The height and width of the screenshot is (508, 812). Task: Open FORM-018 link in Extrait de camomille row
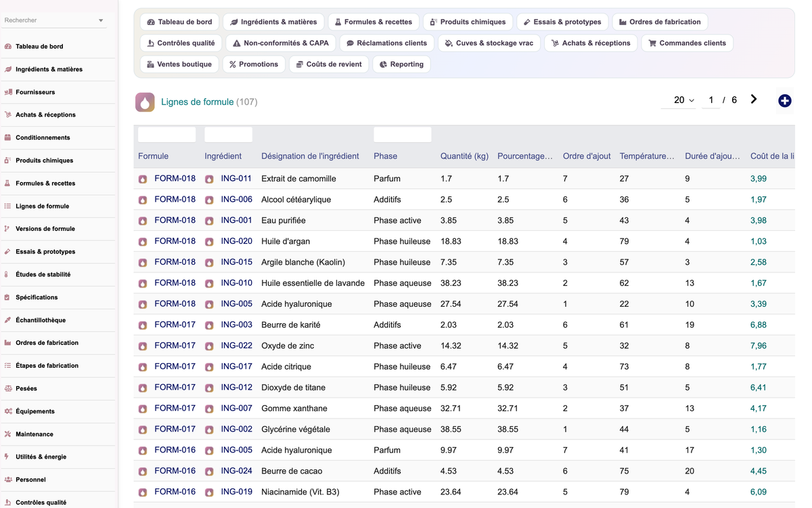tap(175, 179)
